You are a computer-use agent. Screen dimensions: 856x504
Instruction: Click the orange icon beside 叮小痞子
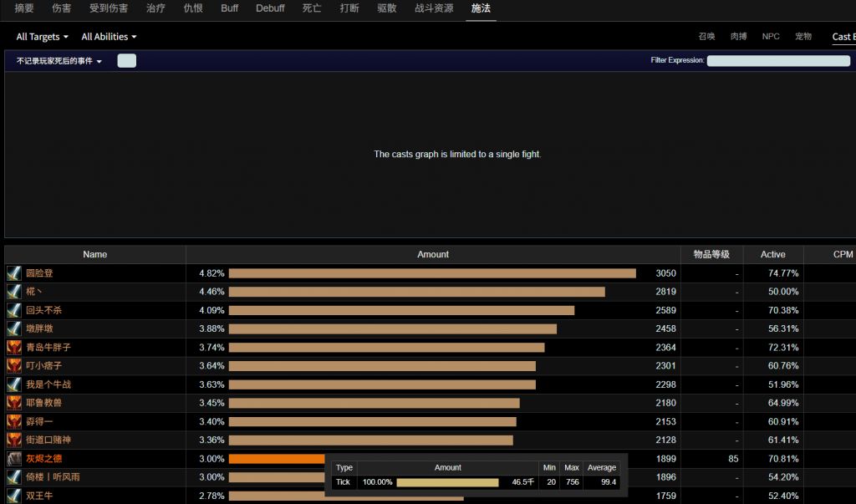[13, 366]
